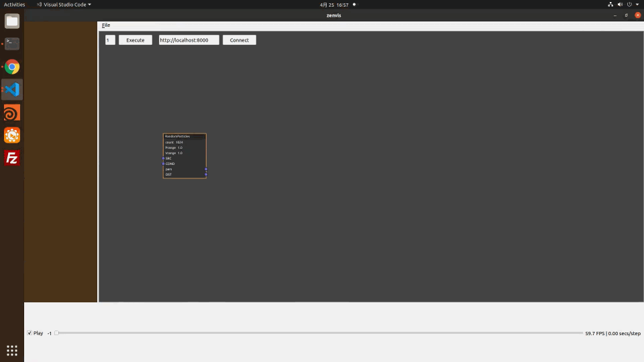
Task: Open the orange gear-clock app in dock
Action: point(12,135)
